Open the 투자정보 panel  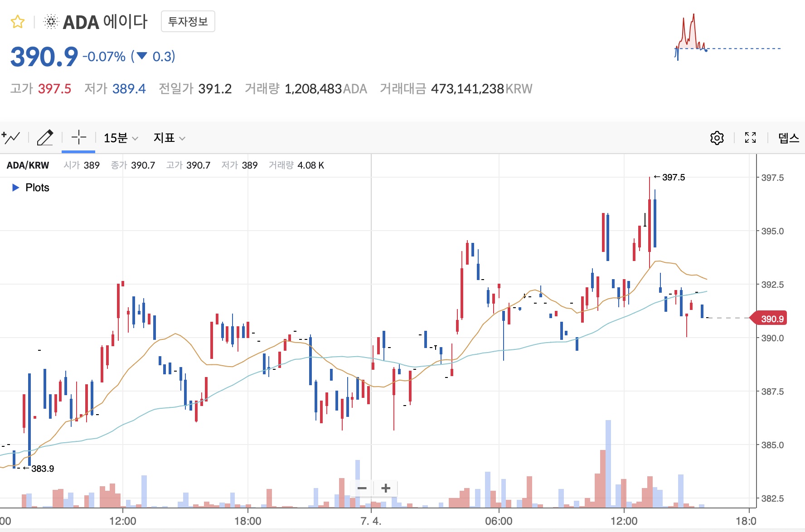[188, 21]
